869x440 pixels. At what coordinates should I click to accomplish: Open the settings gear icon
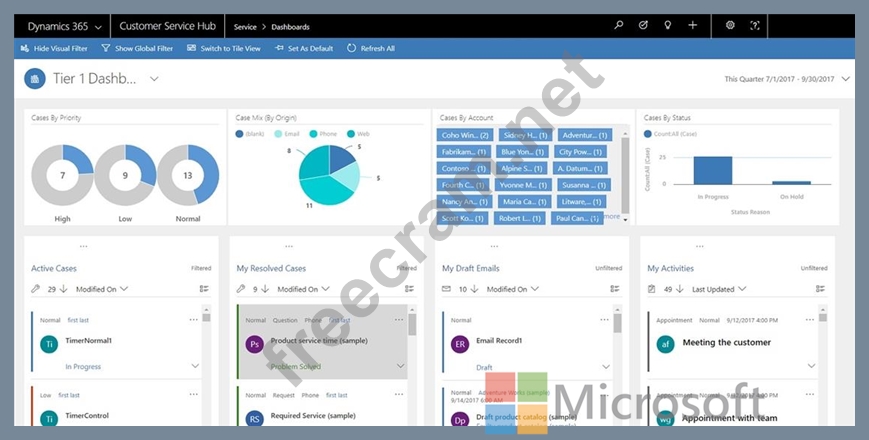pos(730,25)
